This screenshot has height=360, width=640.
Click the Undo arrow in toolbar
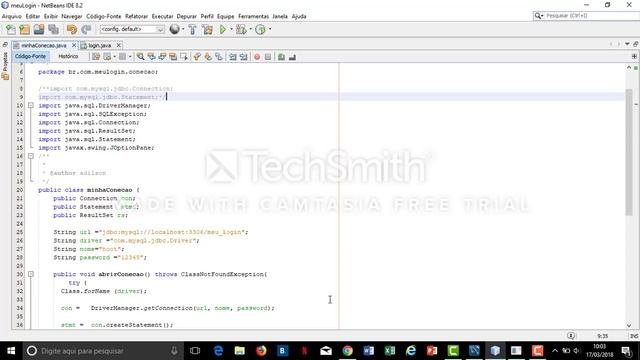72,29
